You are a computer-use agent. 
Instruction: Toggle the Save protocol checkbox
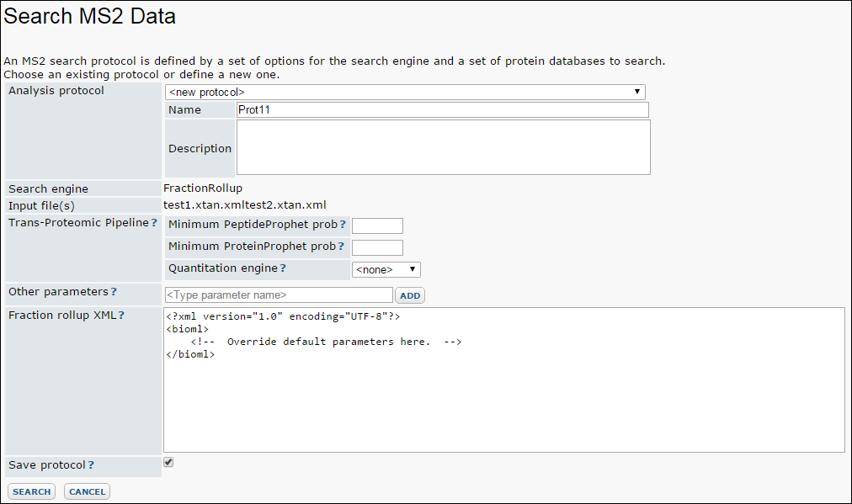tap(168, 462)
